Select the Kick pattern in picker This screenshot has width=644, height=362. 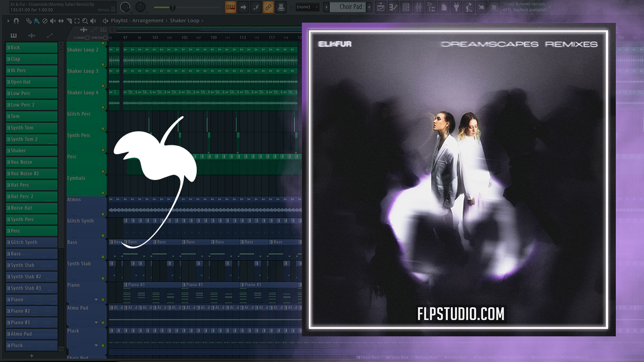tap(32, 47)
